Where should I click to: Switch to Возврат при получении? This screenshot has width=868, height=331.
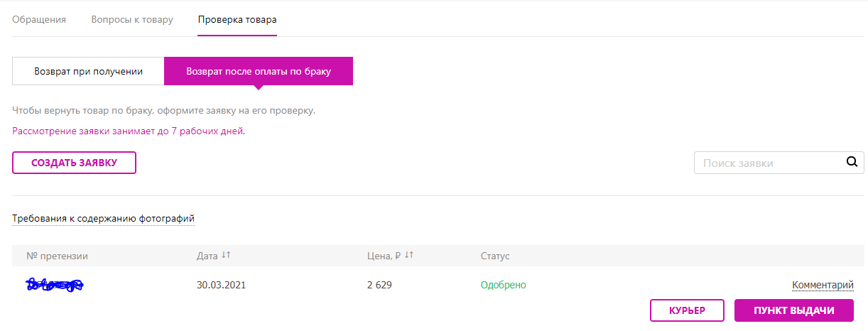(89, 71)
